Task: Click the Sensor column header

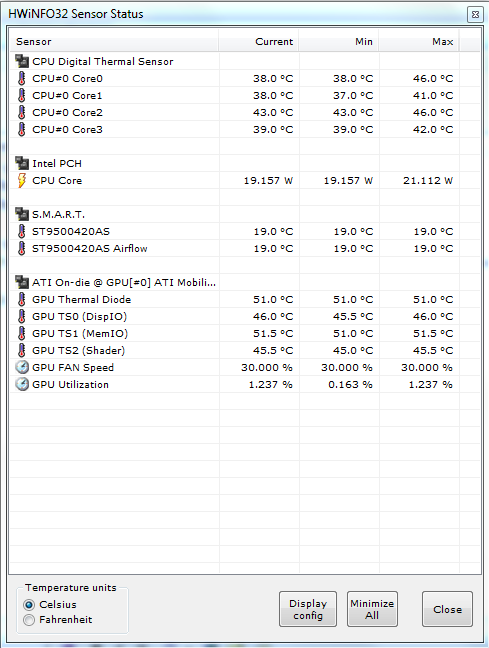Action: [114, 42]
